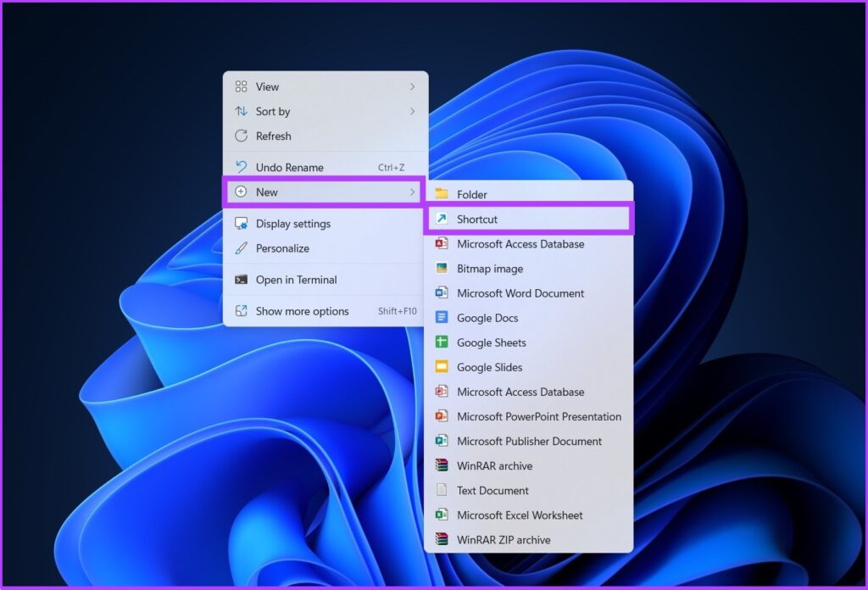Expand the Sort by submenu chevron
The height and width of the screenshot is (590, 868).
click(413, 111)
